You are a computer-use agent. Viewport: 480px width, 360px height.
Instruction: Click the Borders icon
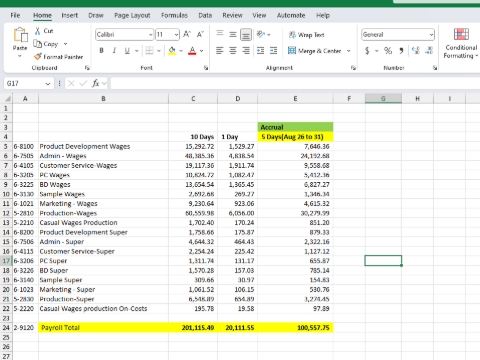point(149,51)
